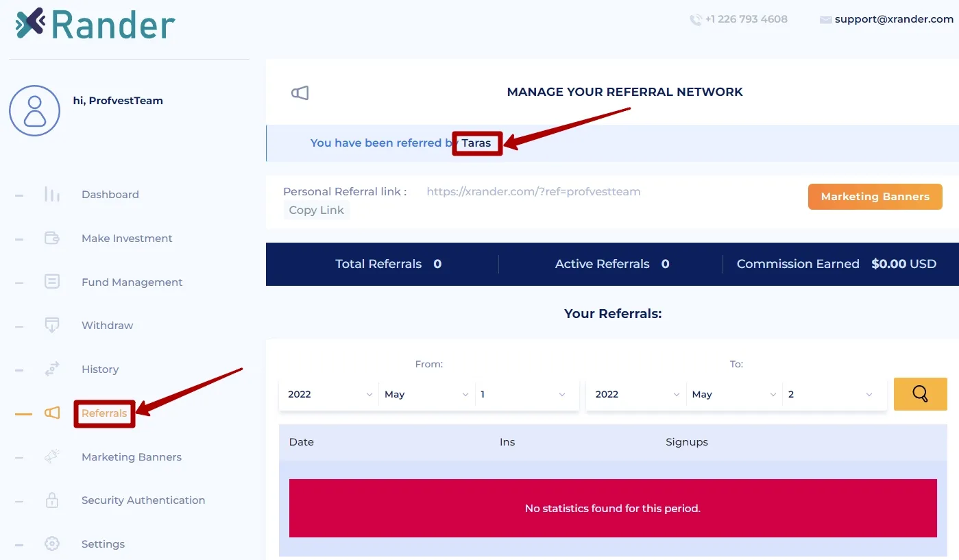The image size is (959, 560).
Task: Open the Dashboard menu item
Action: [110, 195]
